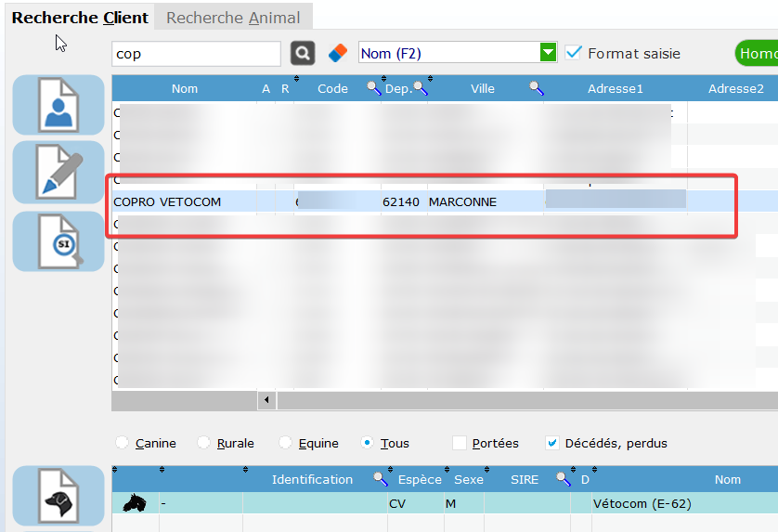Click the eraser clear-search icon

pos(338,53)
